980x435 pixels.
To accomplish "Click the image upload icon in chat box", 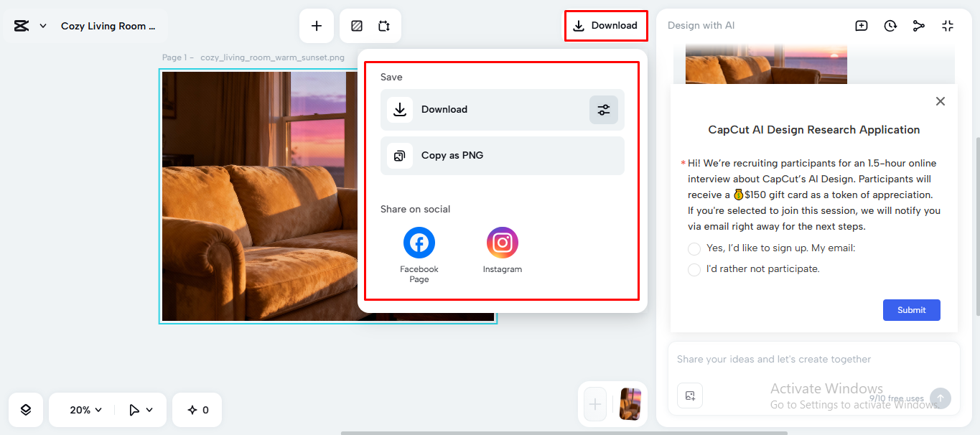I will pyautogui.click(x=690, y=396).
